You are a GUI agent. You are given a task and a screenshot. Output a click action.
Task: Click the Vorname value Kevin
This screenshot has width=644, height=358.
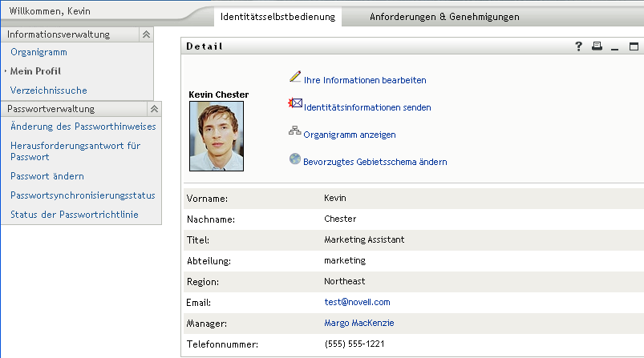(x=335, y=198)
